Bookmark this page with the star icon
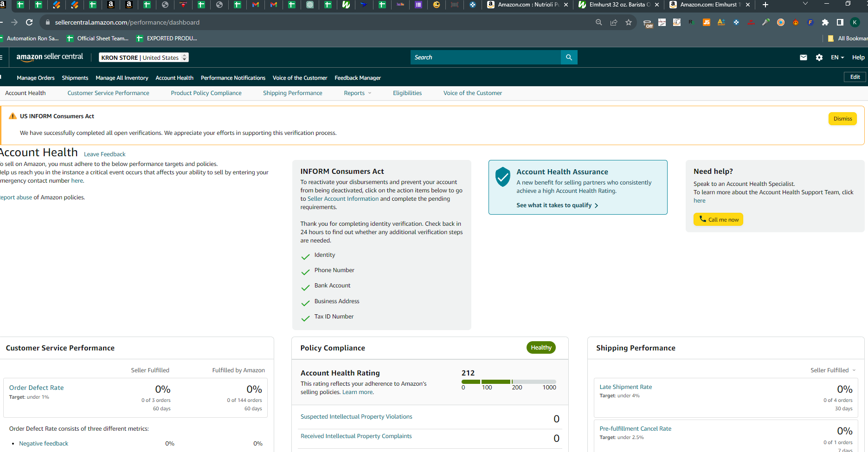 tap(629, 22)
